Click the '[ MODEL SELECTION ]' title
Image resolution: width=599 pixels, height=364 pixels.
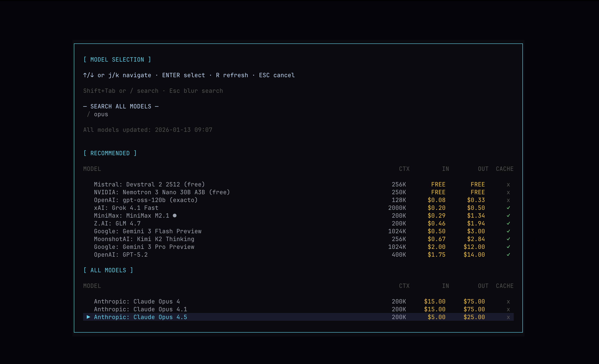[x=117, y=59]
